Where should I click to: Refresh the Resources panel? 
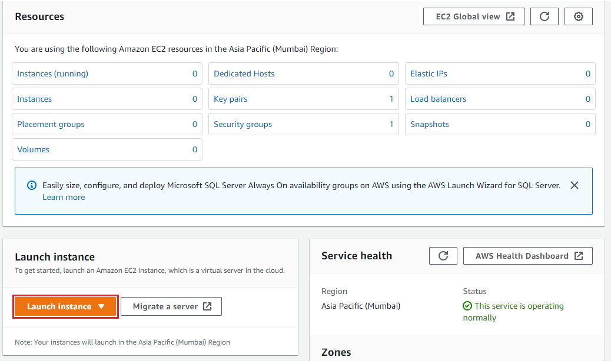[x=544, y=16]
